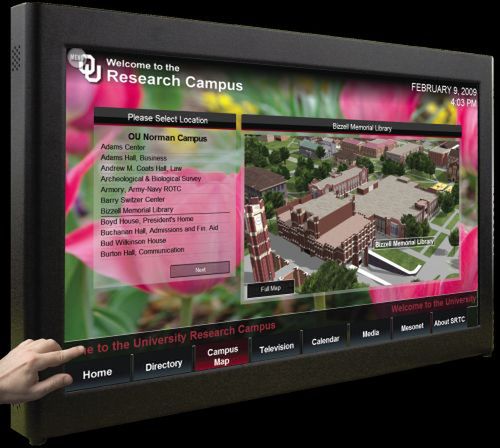Open the Media tab
The height and width of the screenshot is (448, 500).
pyautogui.click(x=371, y=333)
